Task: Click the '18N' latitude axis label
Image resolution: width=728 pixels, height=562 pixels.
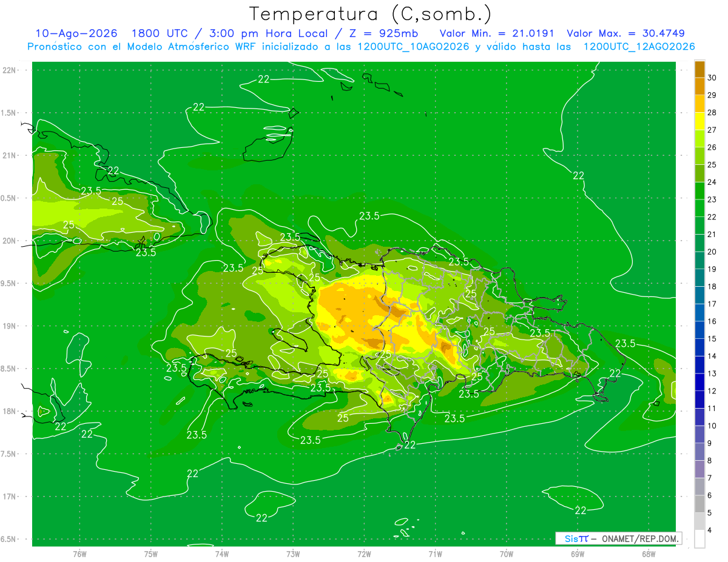Action: (9, 411)
